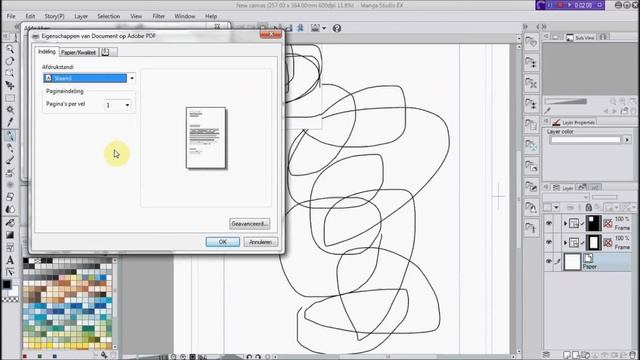Viewport: 640px width, 360px height.
Task: Open the Story(P) menu
Action: coord(54,16)
